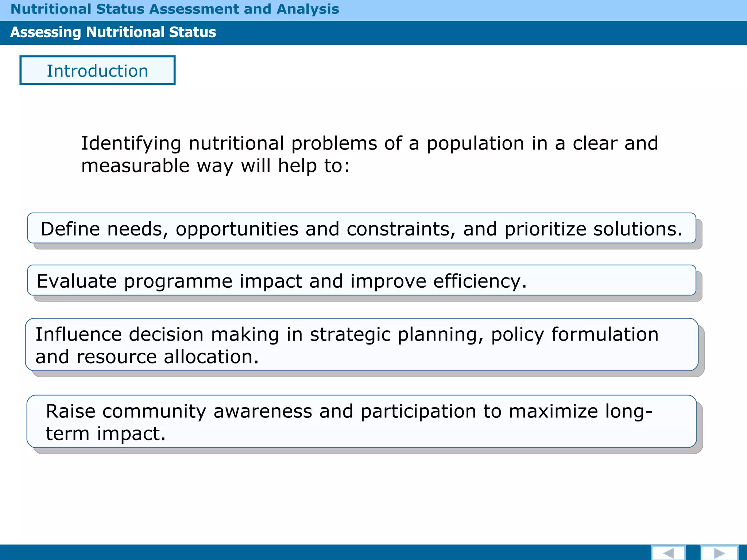747x560 pixels.
Task: Click the 'Raise community awareness' text box
Action: point(361,421)
